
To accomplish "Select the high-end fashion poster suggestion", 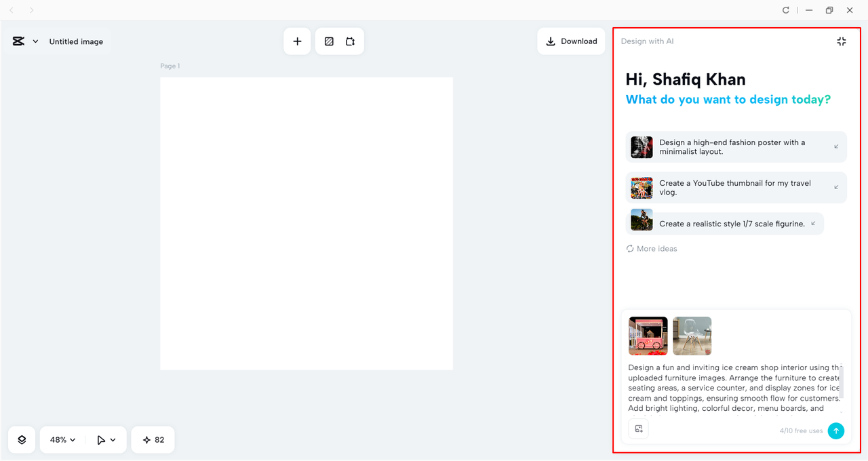I will tap(736, 147).
